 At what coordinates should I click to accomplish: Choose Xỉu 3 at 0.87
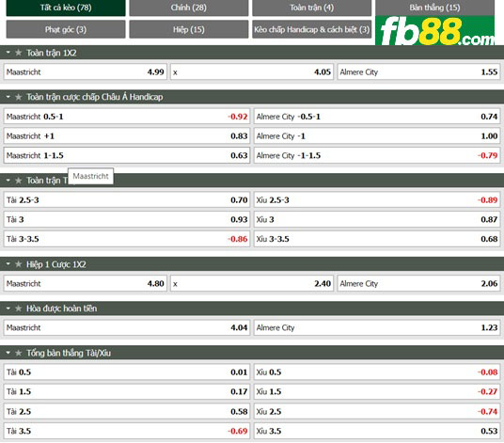click(377, 219)
